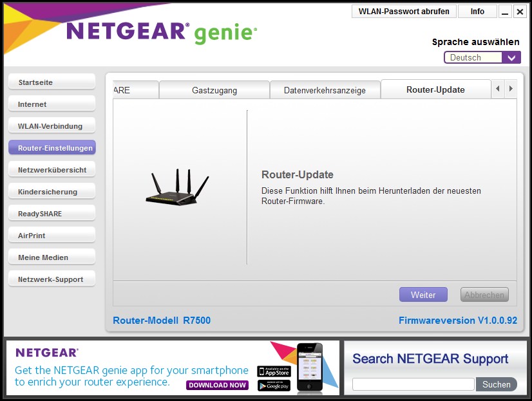The width and height of the screenshot is (532, 401).
Task: Switch to the Gastzugang tab
Action: coord(214,90)
